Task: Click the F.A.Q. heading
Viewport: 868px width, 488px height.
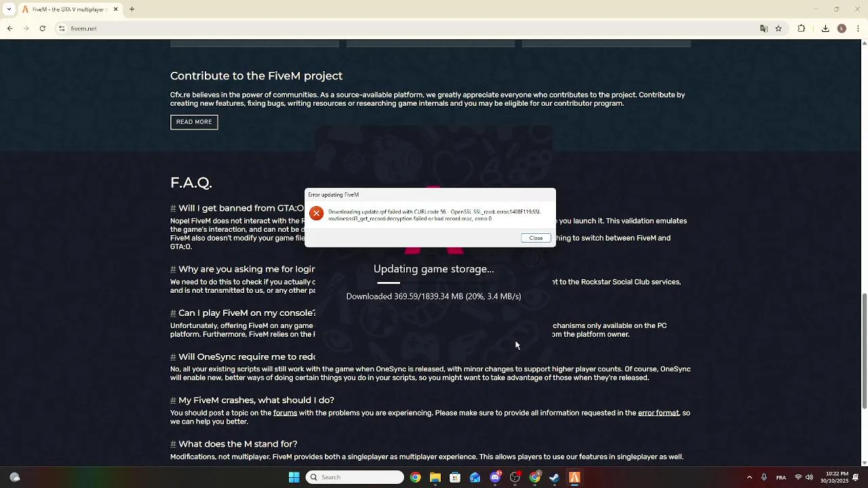Action: [x=191, y=182]
